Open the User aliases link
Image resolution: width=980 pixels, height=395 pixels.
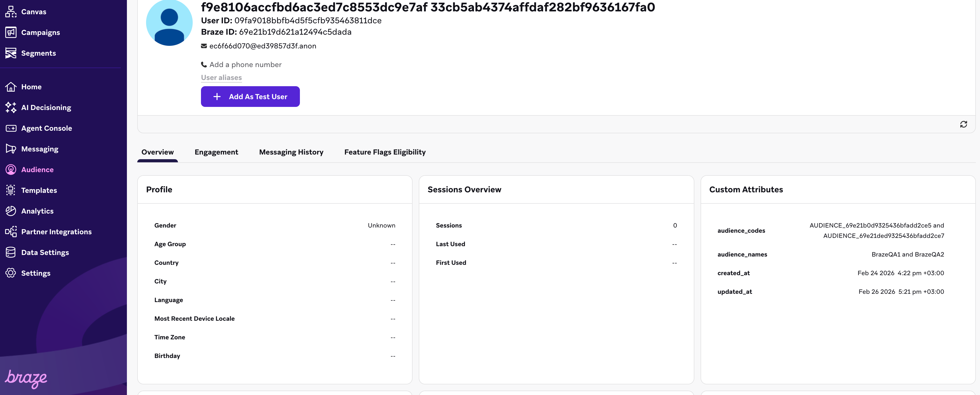(x=221, y=78)
